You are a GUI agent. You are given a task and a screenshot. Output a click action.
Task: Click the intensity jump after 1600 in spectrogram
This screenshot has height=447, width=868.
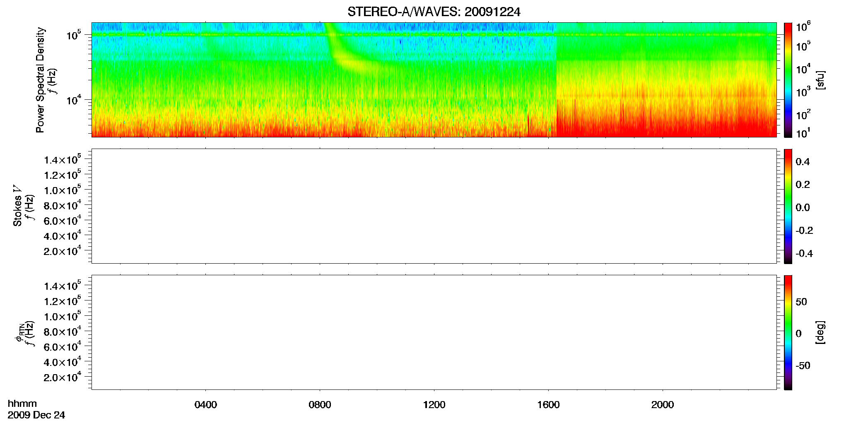click(556, 80)
